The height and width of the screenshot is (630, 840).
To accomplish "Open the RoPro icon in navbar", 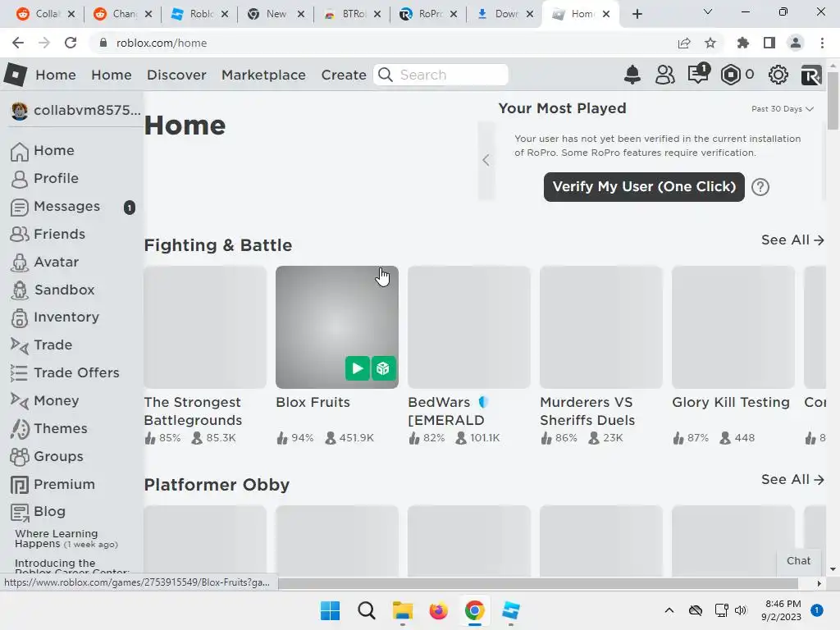I will [811, 75].
